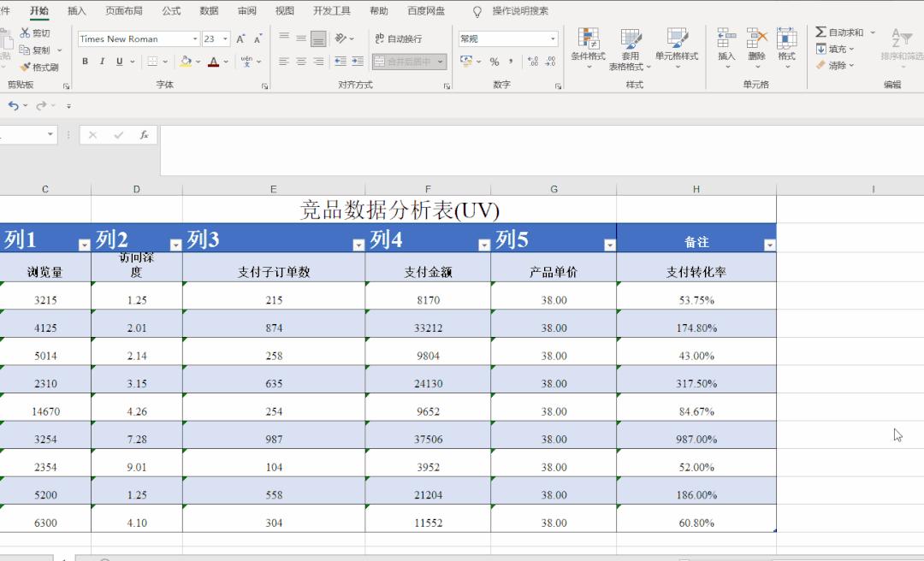The width and height of the screenshot is (924, 561).
Task: Apply bold formatting with the B icon
Action: (84, 62)
